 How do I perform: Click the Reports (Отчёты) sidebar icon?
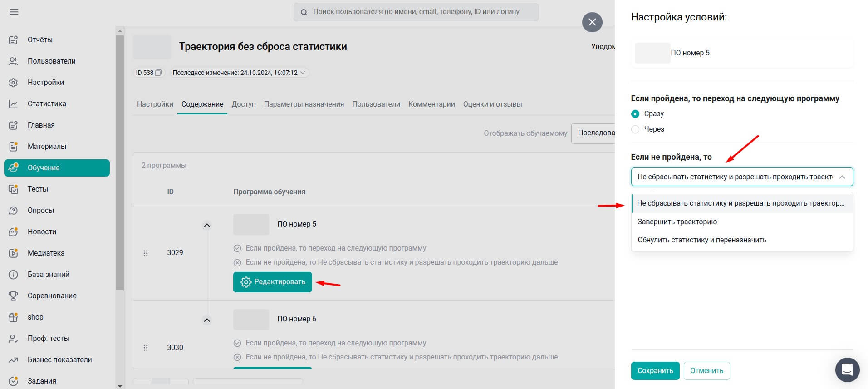pos(14,40)
